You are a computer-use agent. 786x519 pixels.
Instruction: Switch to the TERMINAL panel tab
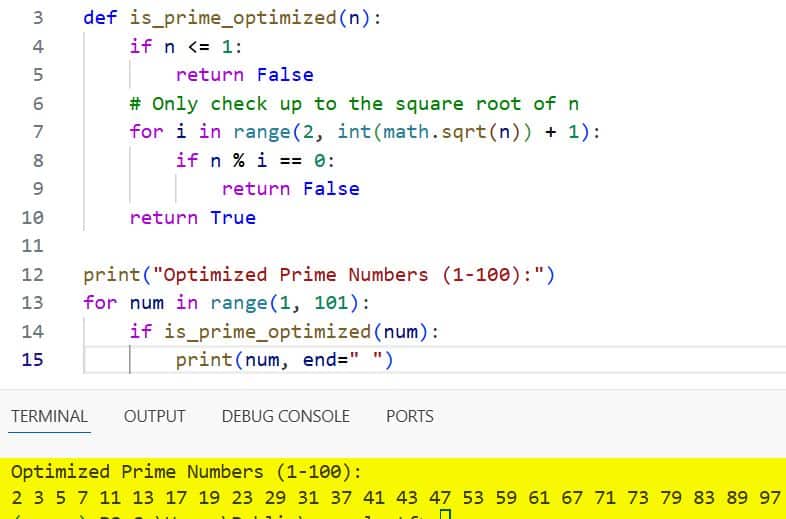click(49, 416)
